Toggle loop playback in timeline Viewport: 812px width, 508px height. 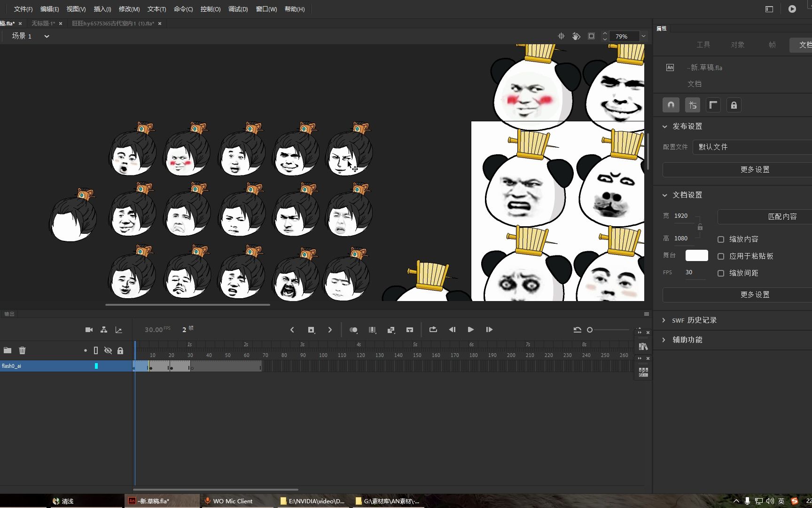click(433, 330)
